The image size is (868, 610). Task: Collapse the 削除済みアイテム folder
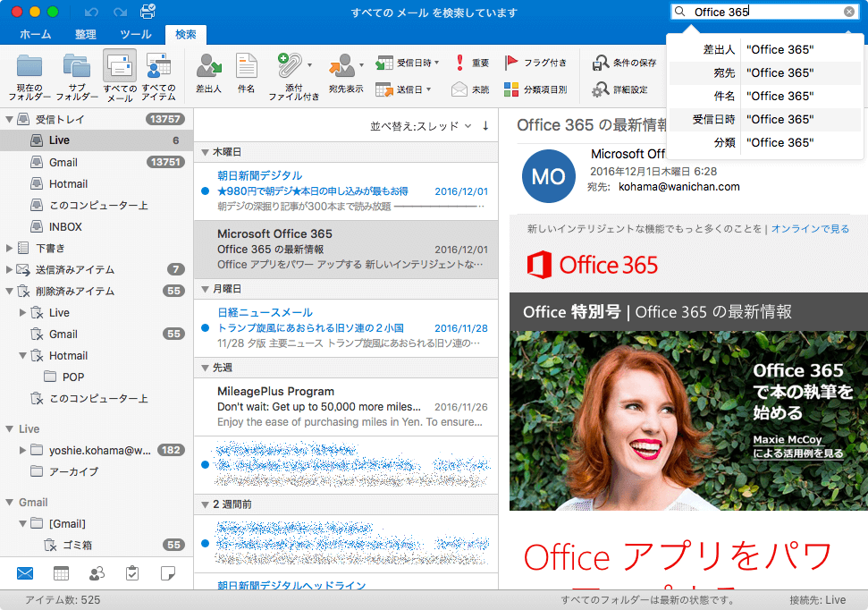9,291
